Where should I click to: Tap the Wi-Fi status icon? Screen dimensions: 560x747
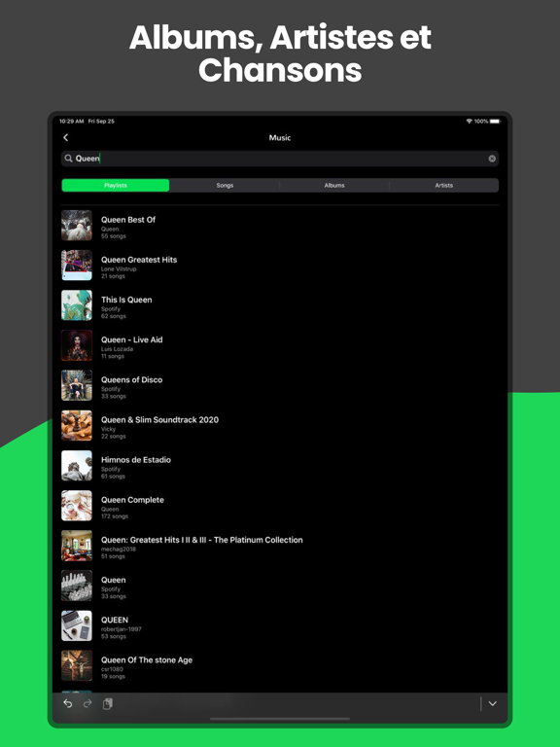469,122
